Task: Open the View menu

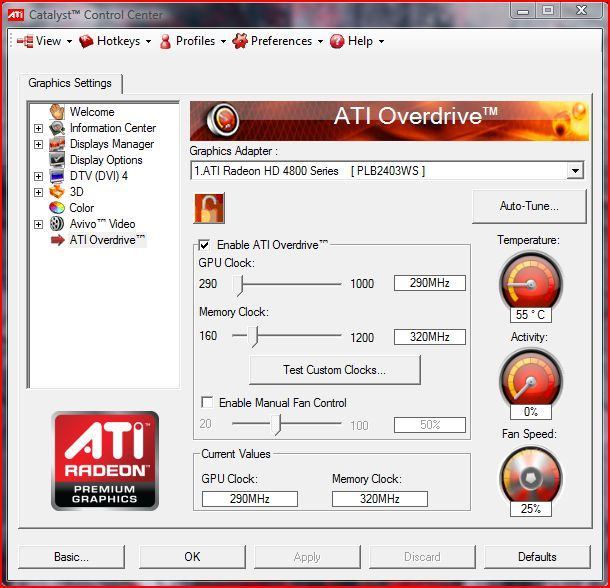Action: pos(45,41)
